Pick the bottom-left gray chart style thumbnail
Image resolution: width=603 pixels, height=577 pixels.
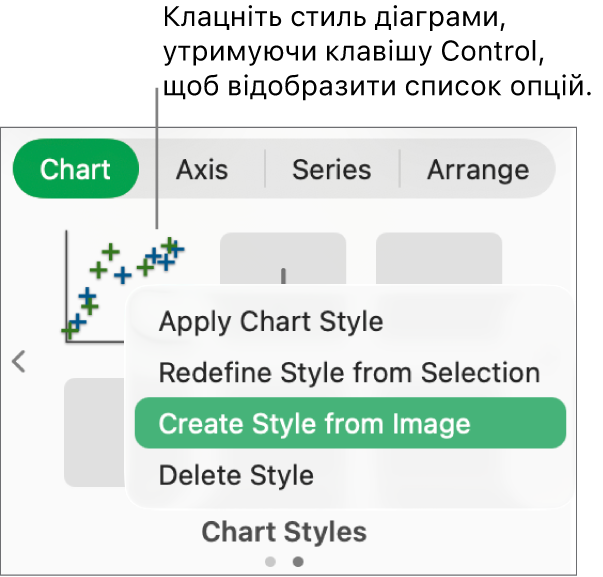tap(94, 432)
